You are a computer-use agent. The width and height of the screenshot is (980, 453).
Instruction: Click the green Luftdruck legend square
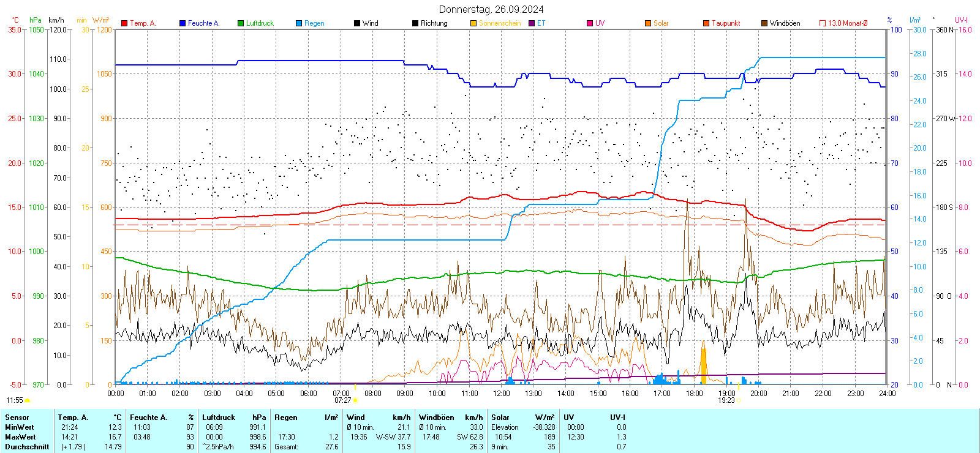(x=241, y=23)
